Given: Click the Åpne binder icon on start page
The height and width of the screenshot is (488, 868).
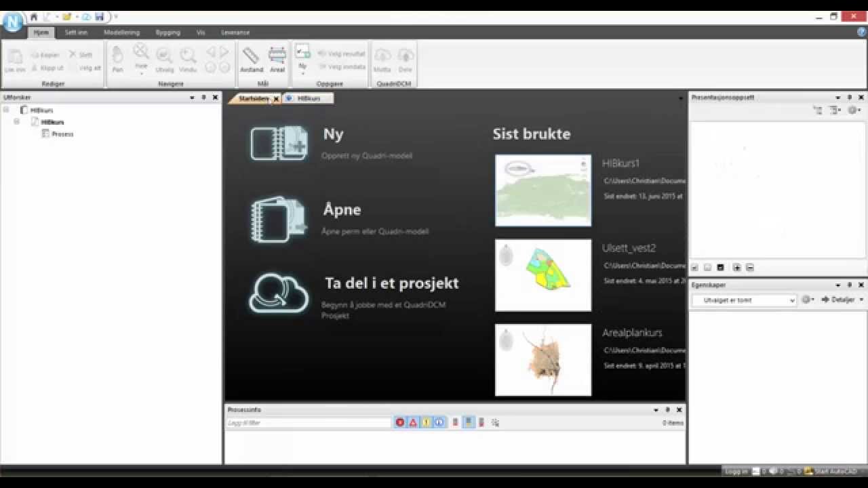Looking at the screenshot, I should 279,219.
